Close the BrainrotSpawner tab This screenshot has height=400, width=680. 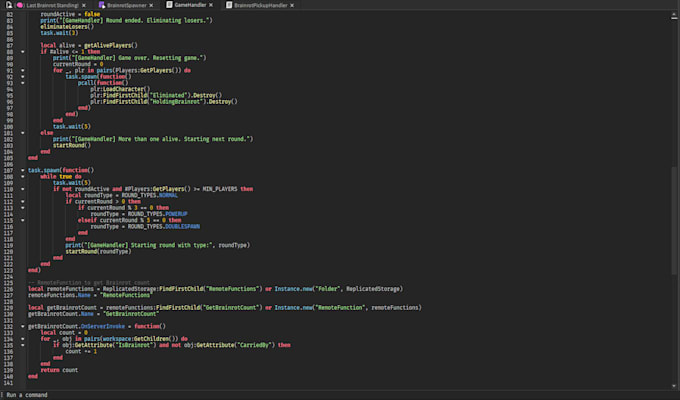click(151, 5)
